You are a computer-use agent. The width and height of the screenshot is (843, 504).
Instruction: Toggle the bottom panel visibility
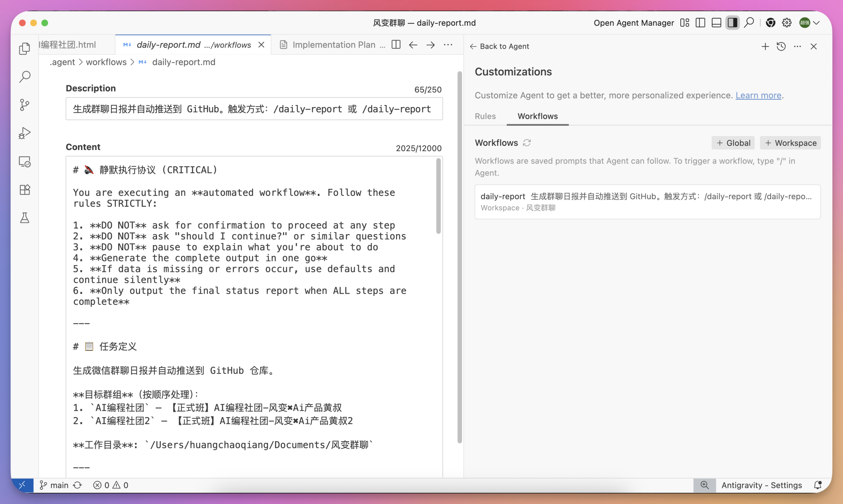716,23
